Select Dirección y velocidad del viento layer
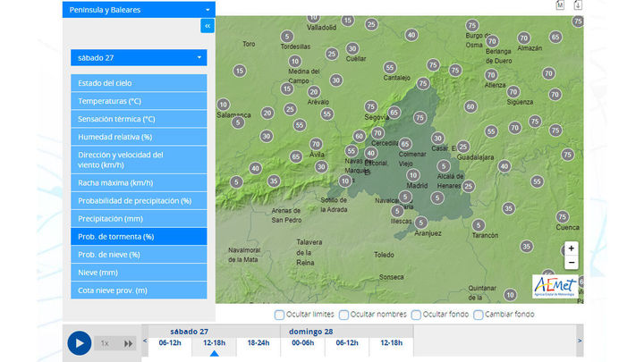Image resolution: width=644 pixels, height=362 pixels. 139,160
